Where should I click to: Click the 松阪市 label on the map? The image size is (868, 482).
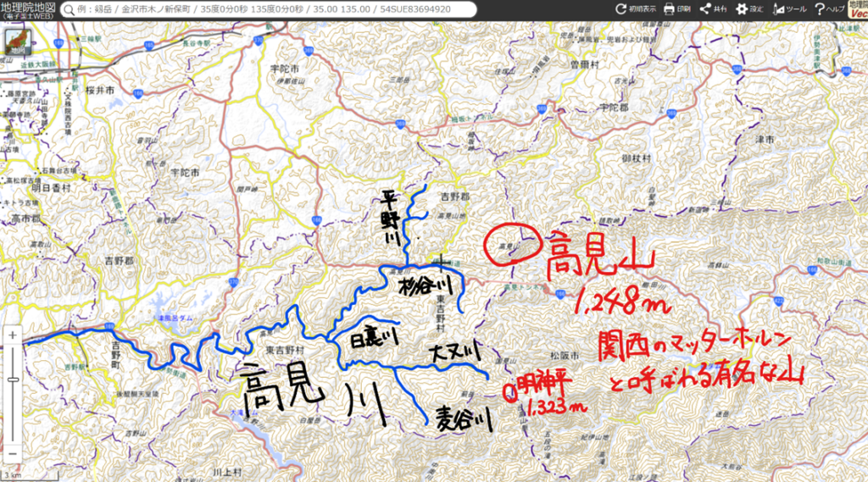point(564,356)
